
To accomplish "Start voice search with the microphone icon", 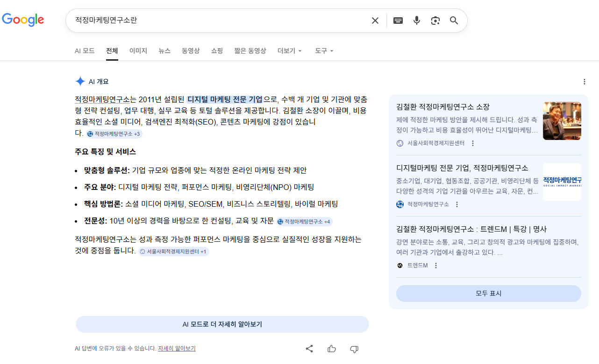I will 417,21.
